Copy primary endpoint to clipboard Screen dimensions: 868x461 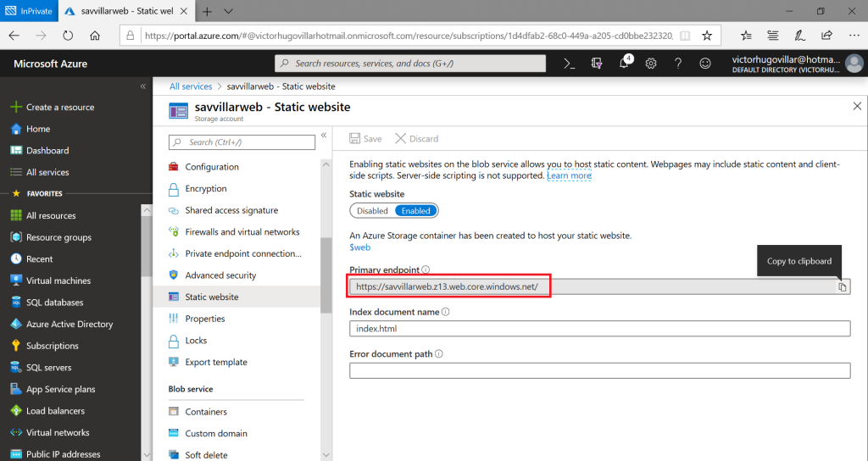(x=842, y=286)
